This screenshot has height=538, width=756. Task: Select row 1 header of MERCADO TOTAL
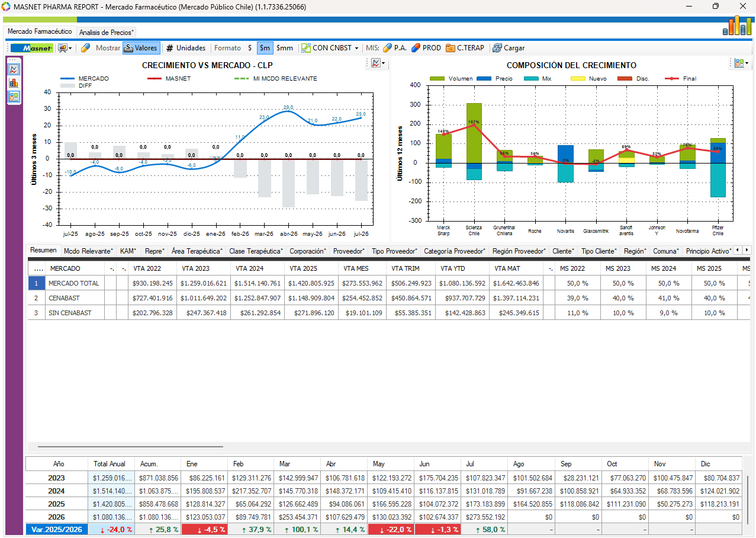pos(36,283)
